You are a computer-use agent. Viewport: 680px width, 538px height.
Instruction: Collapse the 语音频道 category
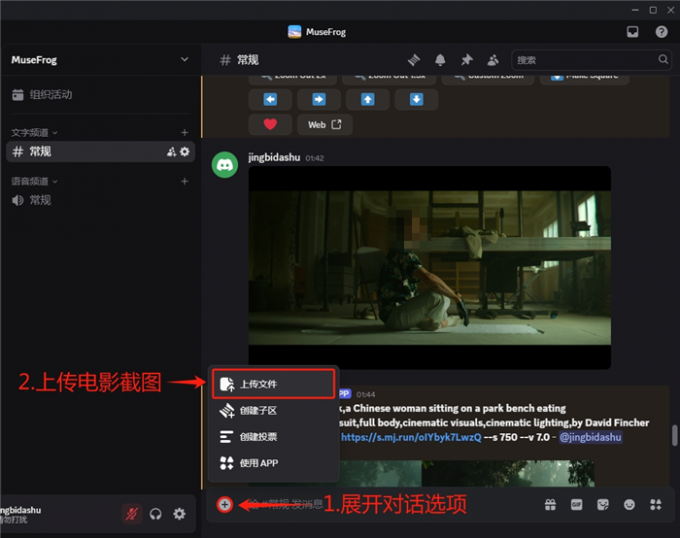click(34, 181)
